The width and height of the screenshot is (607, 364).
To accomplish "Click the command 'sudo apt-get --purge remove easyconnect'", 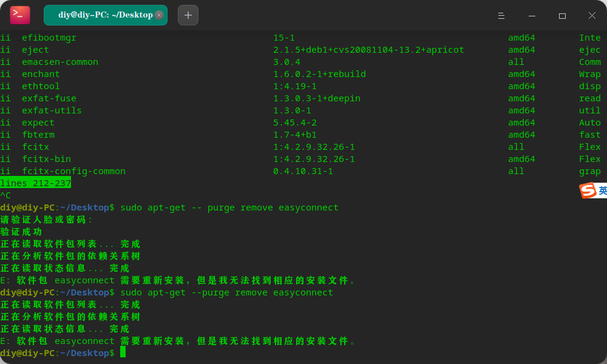I will coord(227,292).
